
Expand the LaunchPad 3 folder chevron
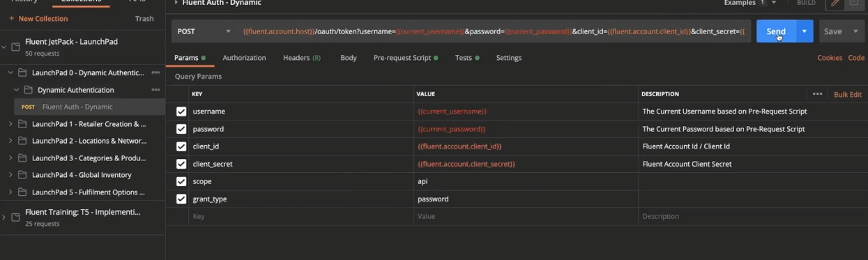pos(10,158)
